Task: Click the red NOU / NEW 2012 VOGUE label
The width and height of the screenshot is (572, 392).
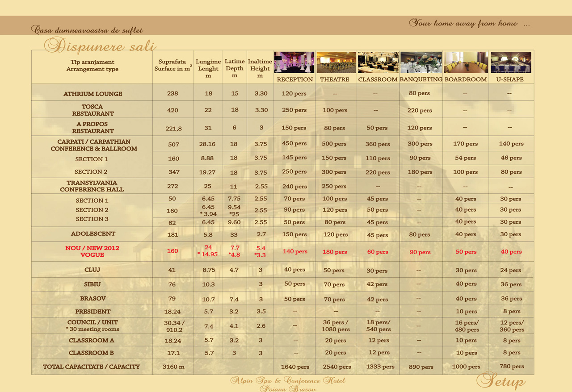Action: point(93,251)
